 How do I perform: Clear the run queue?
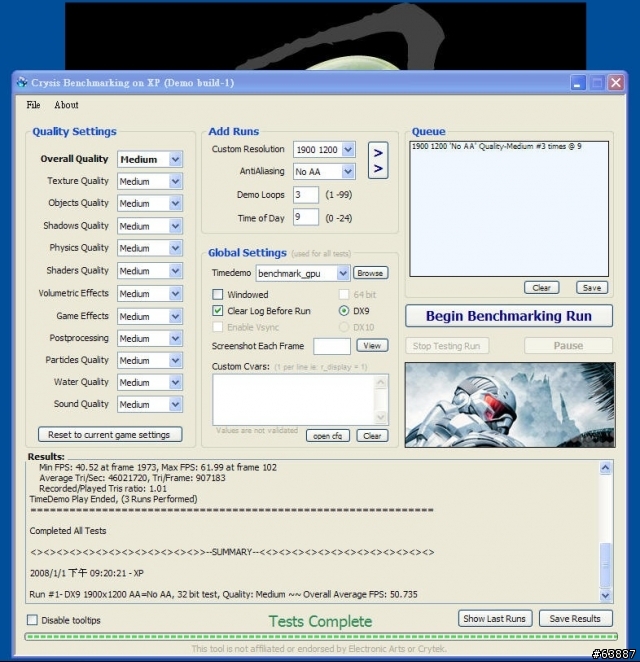(x=542, y=288)
